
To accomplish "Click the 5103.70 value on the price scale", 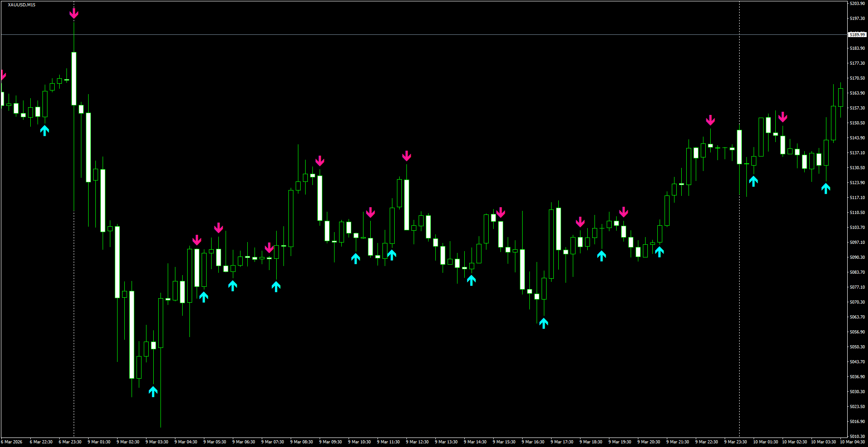I will [857, 227].
